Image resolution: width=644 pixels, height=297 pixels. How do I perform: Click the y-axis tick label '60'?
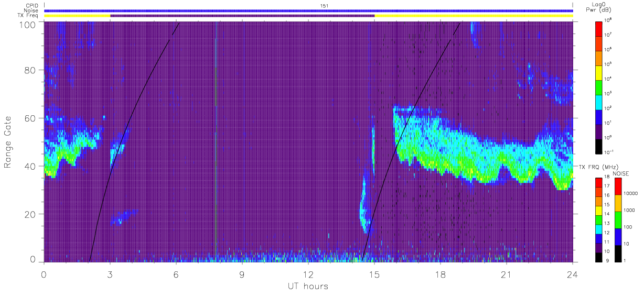click(x=30, y=118)
